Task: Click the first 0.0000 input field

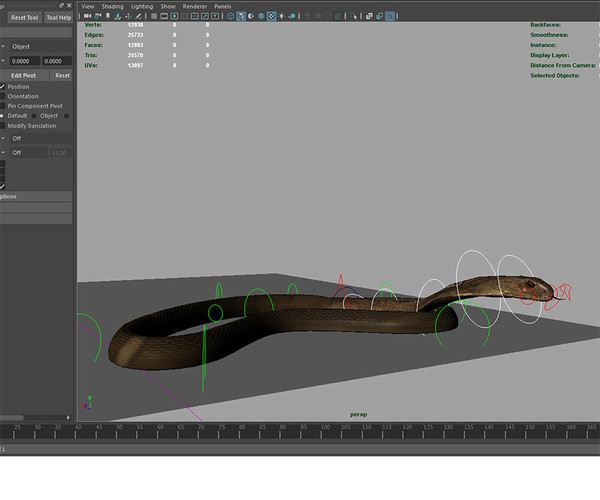Action: (24, 61)
